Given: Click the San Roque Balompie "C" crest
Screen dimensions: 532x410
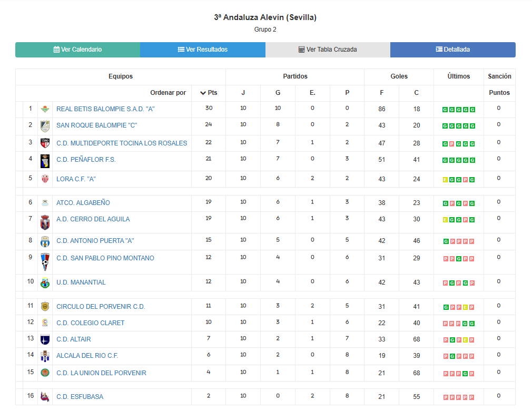Looking at the screenshot, I should point(45,126).
